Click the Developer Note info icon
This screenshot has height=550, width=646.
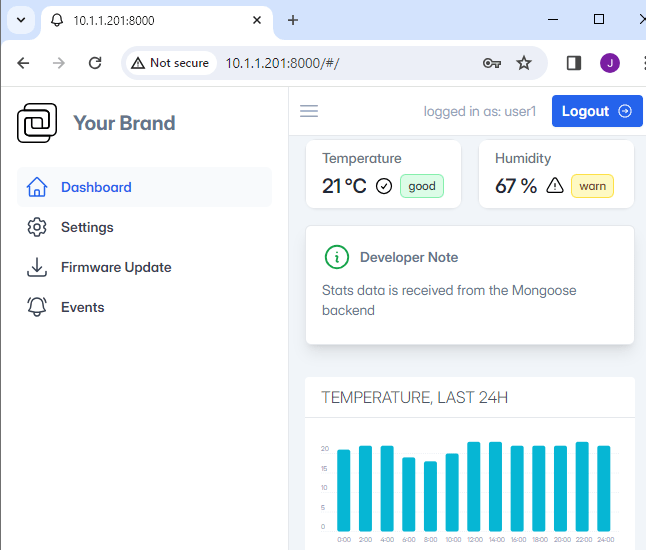click(337, 257)
